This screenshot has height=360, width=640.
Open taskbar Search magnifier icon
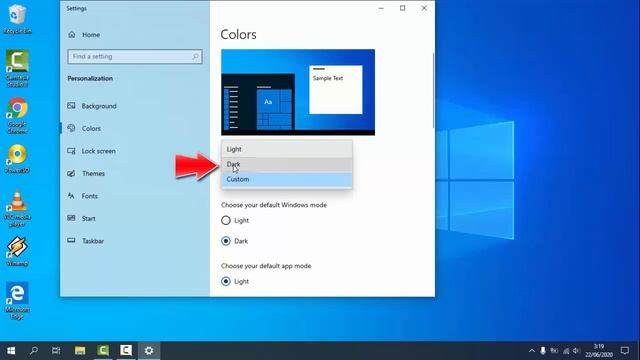(x=34, y=351)
